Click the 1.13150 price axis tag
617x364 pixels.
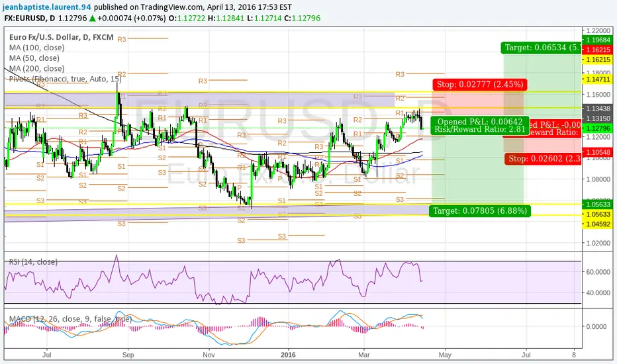click(598, 118)
